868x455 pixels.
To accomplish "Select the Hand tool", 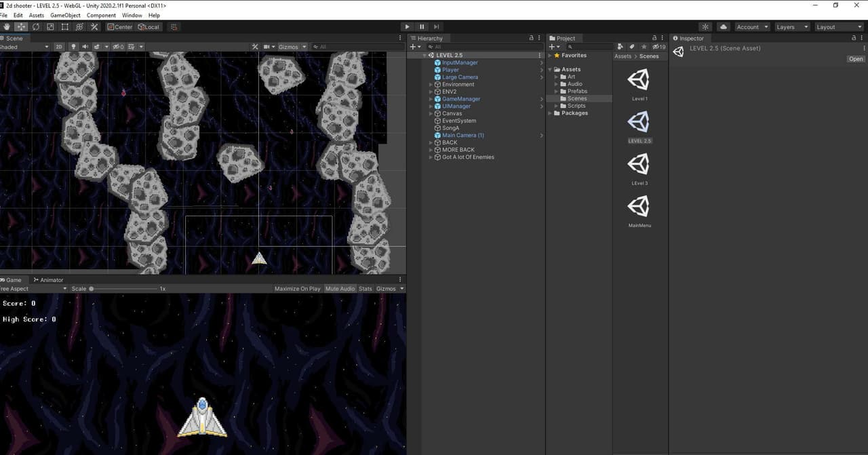I will tap(7, 27).
